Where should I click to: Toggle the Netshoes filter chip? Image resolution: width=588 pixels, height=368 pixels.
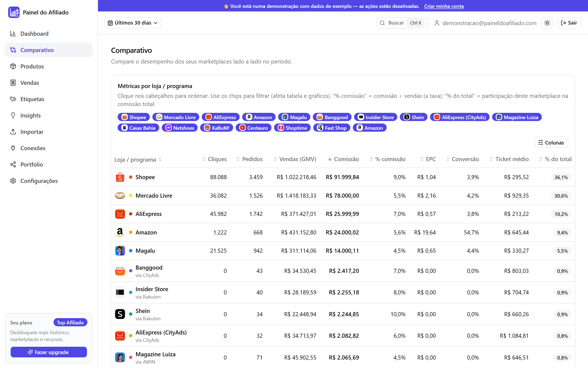pos(180,128)
